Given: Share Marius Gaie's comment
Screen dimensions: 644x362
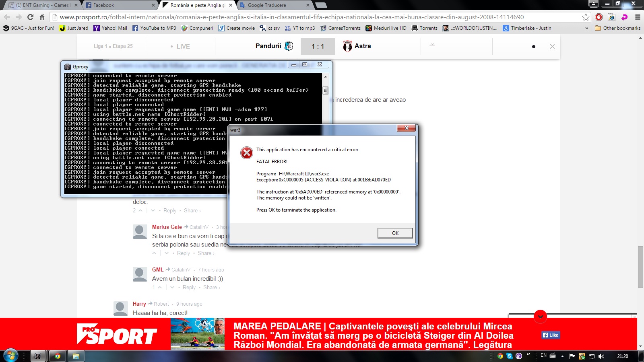Looking at the screenshot, I should [206, 253].
